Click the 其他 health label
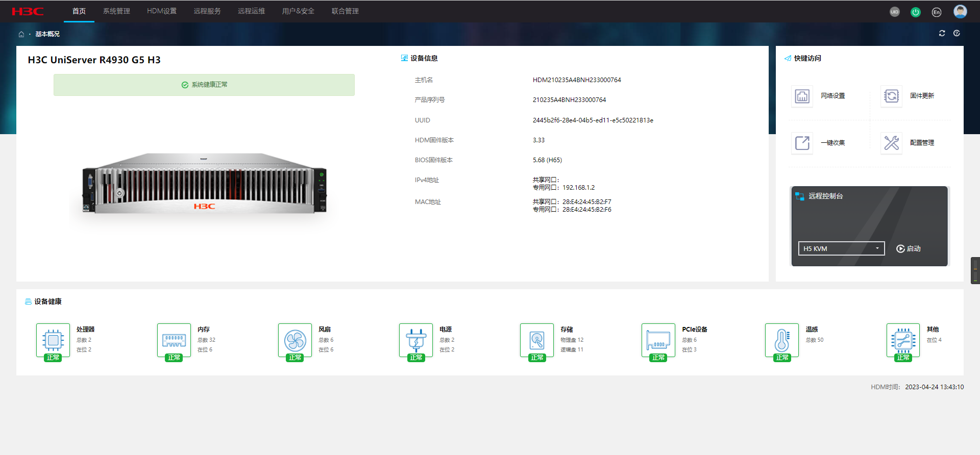Viewport: 980px width, 455px height. pos(933,330)
